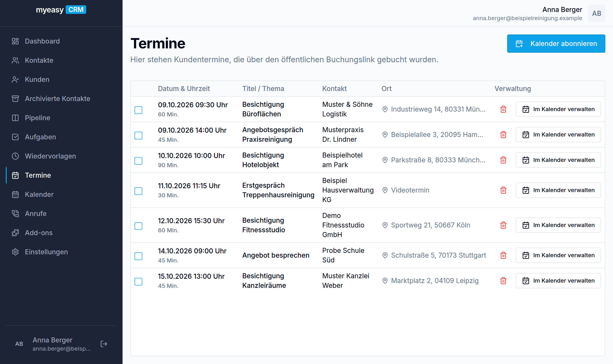
Task: Select checkbox for 09.10.2026 09:30 appointment
Action: 138,110
